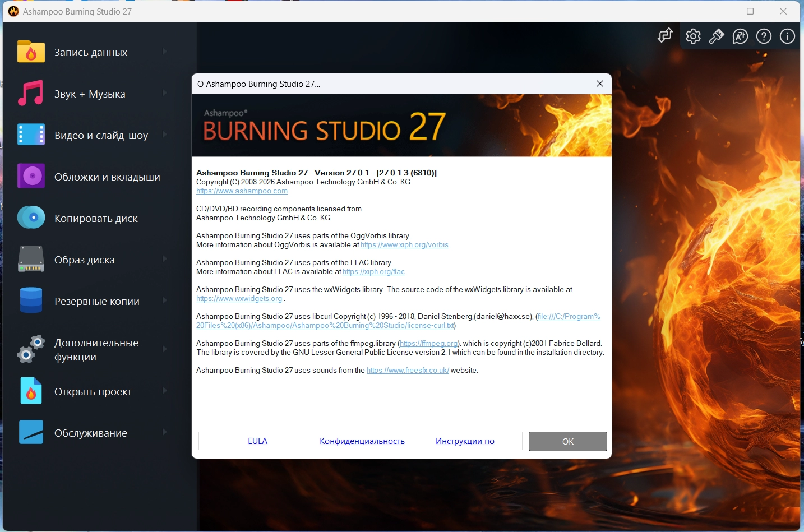Open the https://www.ashampoo.com link
This screenshot has height=532, width=804.
pos(242,191)
